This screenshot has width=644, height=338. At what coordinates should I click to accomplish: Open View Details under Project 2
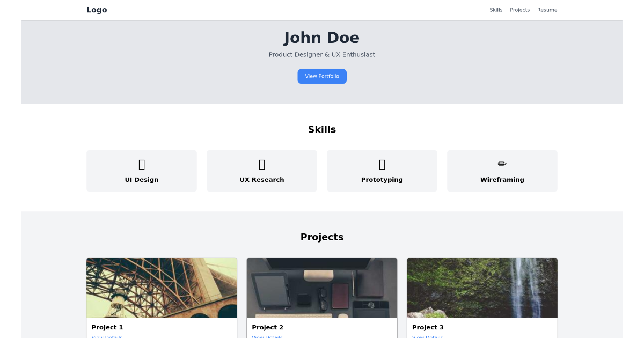click(x=267, y=336)
